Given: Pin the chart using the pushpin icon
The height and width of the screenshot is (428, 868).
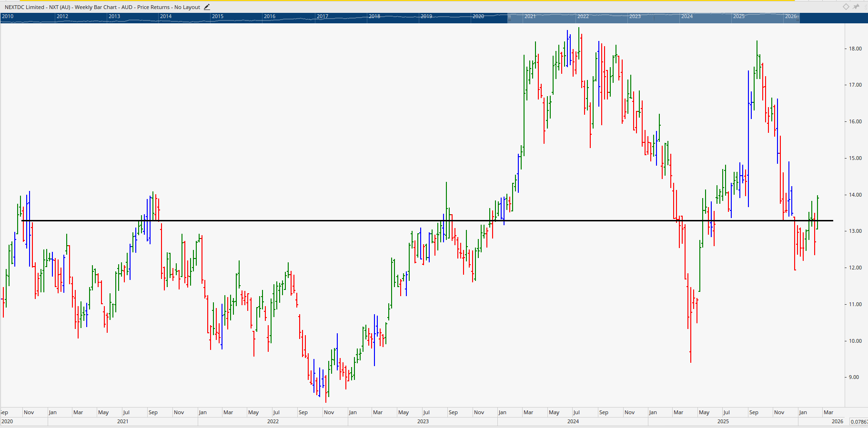Looking at the screenshot, I should click(856, 7).
